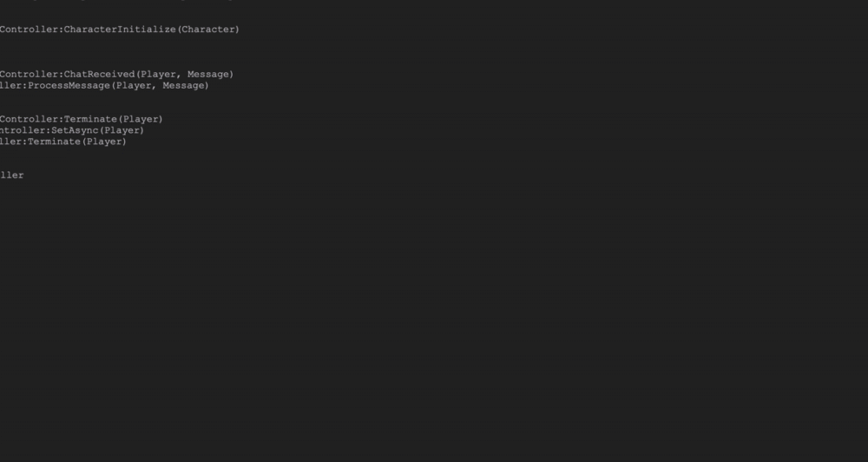Select Message argument in ProcessMessage line
The height and width of the screenshot is (462, 868).
pyautogui.click(x=184, y=86)
